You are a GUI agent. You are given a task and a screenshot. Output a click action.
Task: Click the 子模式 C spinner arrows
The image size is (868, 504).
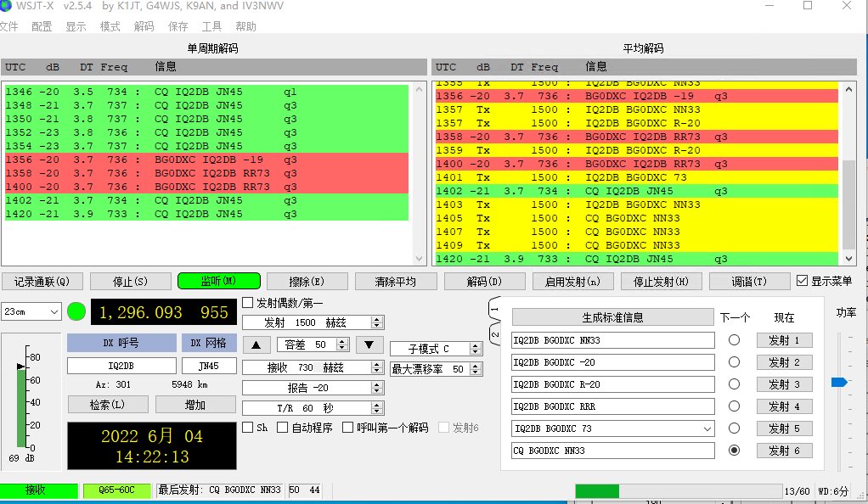point(475,349)
